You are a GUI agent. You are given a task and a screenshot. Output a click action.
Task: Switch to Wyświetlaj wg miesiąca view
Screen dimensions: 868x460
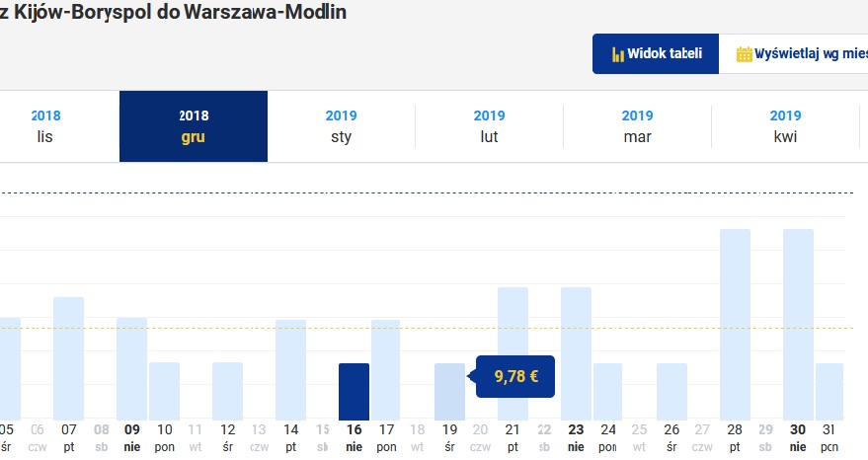pyautogui.click(x=793, y=53)
